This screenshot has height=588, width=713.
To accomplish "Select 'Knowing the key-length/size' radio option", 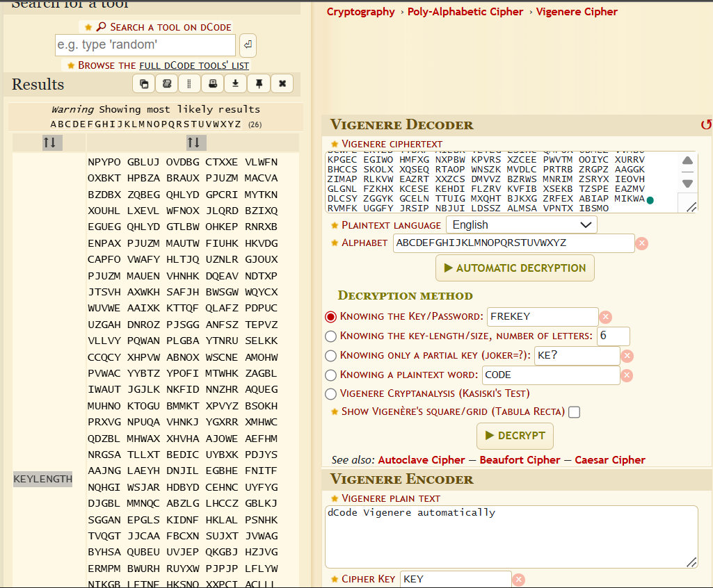I will point(331,336).
